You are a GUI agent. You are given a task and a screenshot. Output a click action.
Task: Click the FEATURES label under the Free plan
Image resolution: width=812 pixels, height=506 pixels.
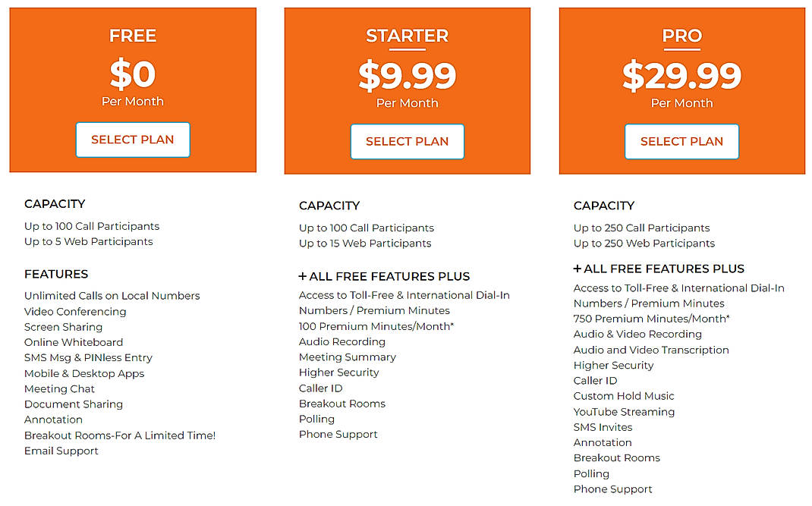(x=56, y=274)
